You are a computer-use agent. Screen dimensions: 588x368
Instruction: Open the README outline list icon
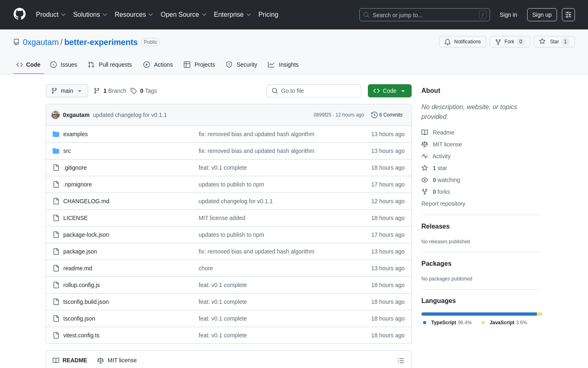pos(401,361)
